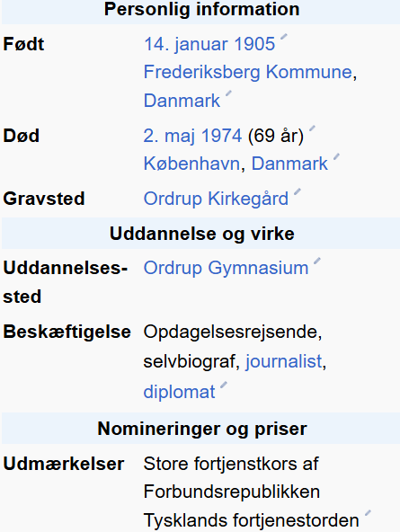Follow the Danmark link under Født

click(182, 101)
